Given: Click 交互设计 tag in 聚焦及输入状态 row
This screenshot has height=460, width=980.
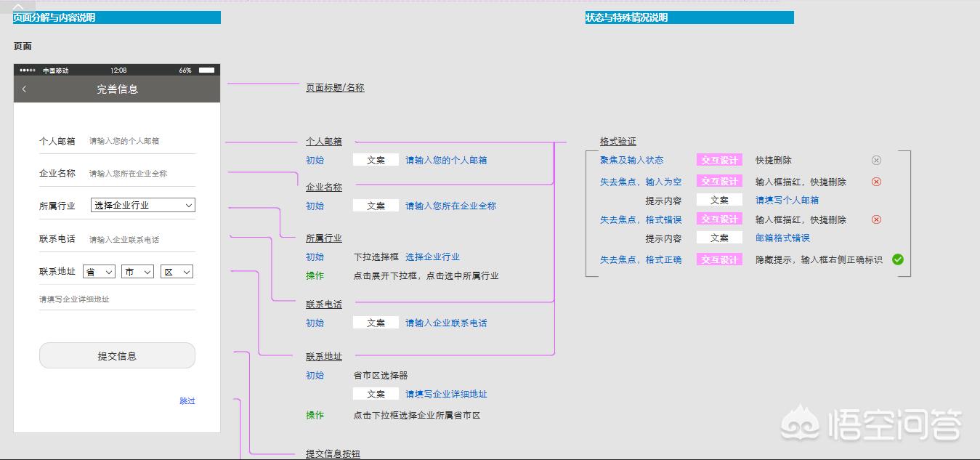Looking at the screenshot, I should [719, 161].
